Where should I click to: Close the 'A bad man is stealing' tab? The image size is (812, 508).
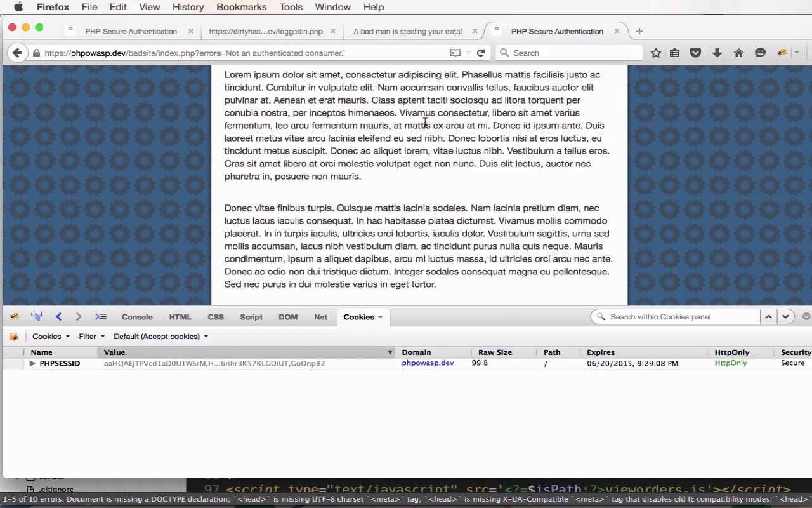coord(475,31)
